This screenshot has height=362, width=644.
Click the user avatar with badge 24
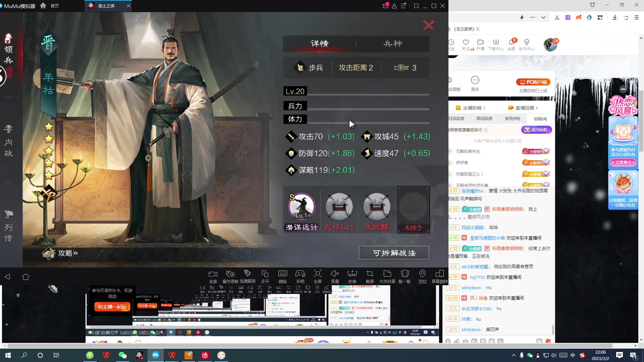click(x=550, y=45)
